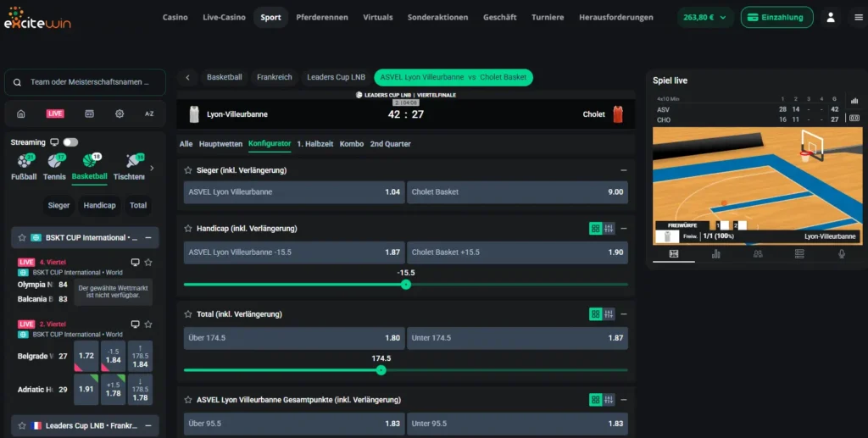The height and width of the screenshot is (438, 868).
Task: Click the excitewin logo
Action: click(37, 19)
